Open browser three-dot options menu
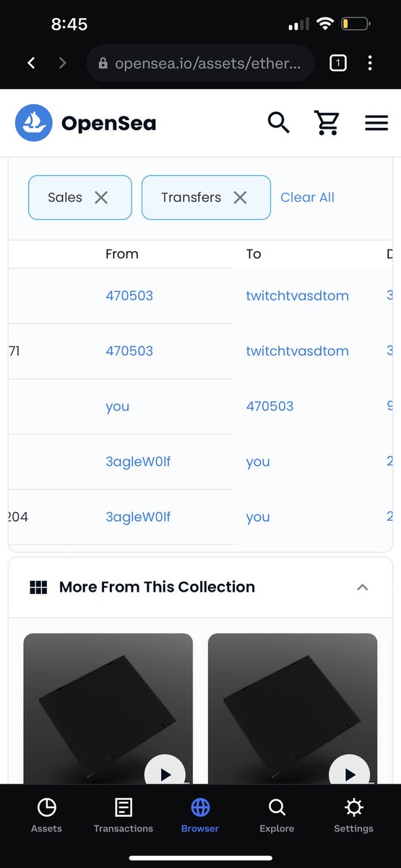 (370, 64)
